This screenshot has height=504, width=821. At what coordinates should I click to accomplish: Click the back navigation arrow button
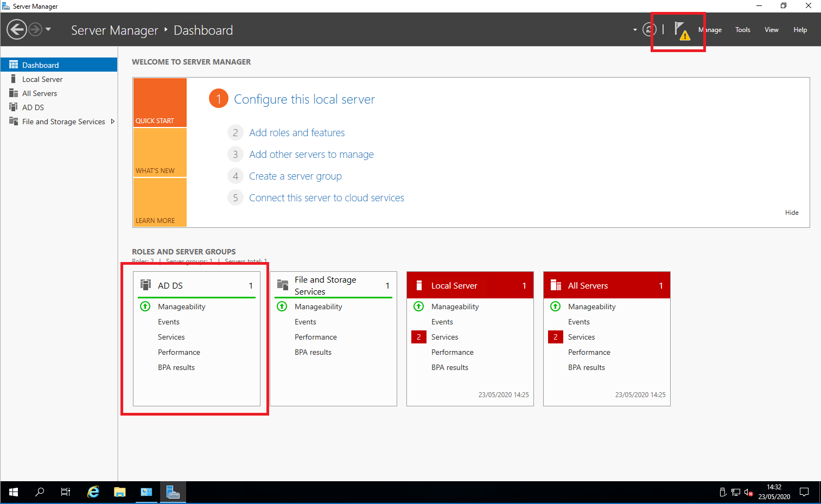coord(17,29)
